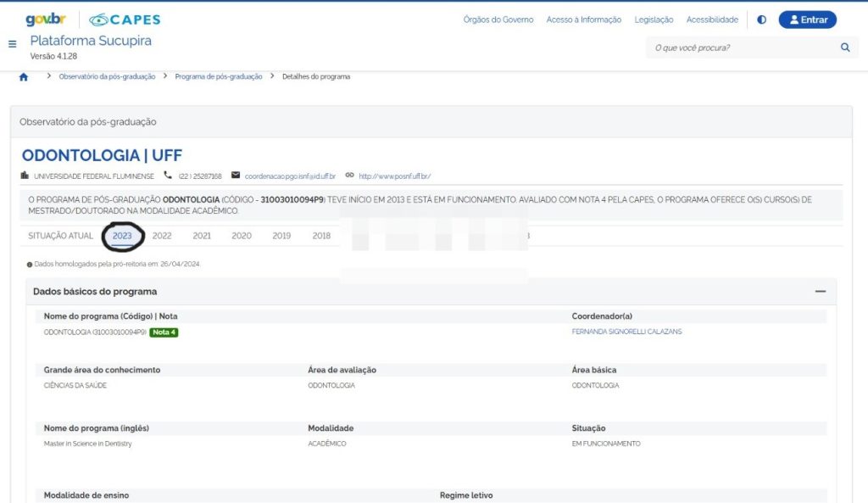
Task: Focus the 'O que você procura?' search field
Action: (x=742, y=48)
